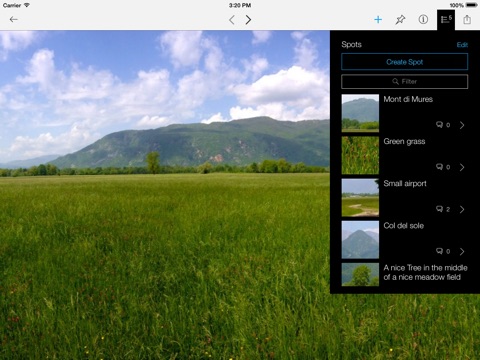
Task: Tap comment icon for Small airport
Action: click(x=439, y=209)
